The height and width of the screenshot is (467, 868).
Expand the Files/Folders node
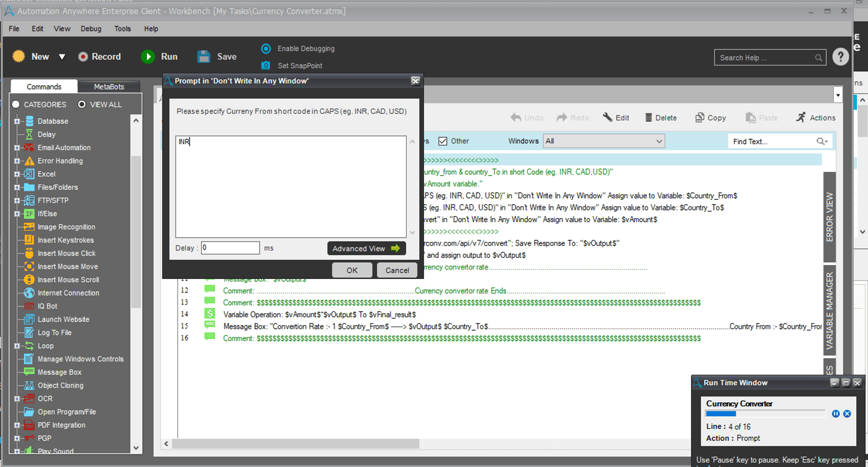point(17,187)
